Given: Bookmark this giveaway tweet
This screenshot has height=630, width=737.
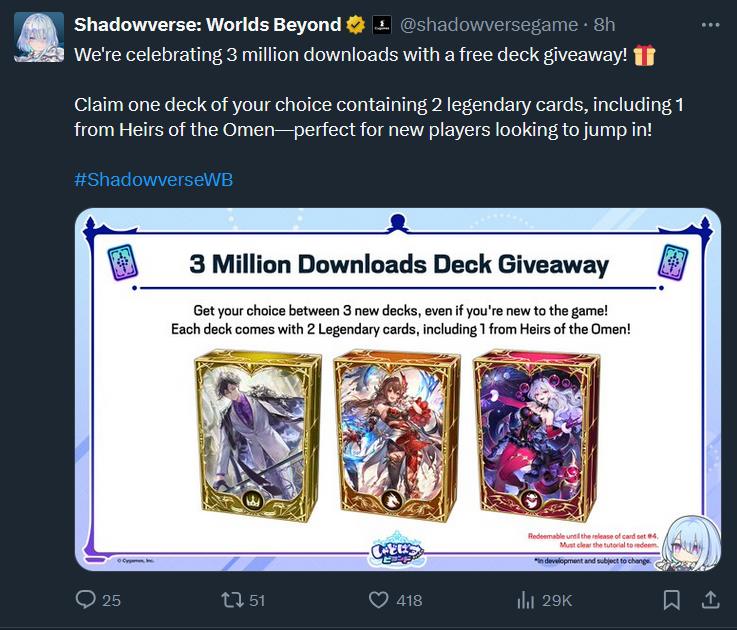Looking at the screenshot, I should tap(671, 600).
